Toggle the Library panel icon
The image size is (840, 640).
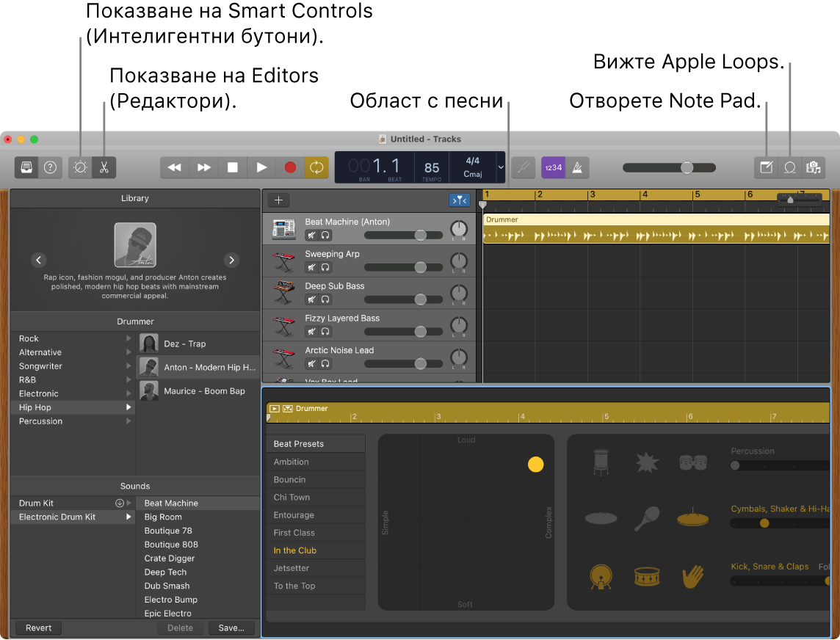pyautogui.click(x=26, y=167)
